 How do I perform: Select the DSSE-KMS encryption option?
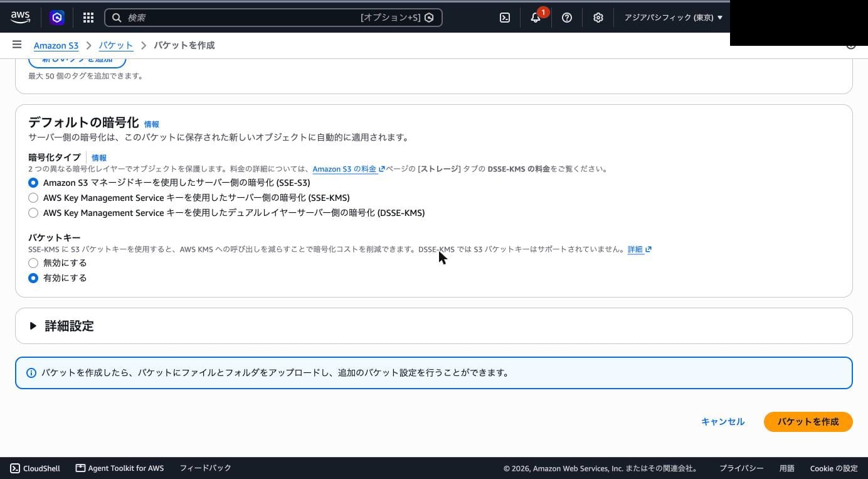coord(33,213)
